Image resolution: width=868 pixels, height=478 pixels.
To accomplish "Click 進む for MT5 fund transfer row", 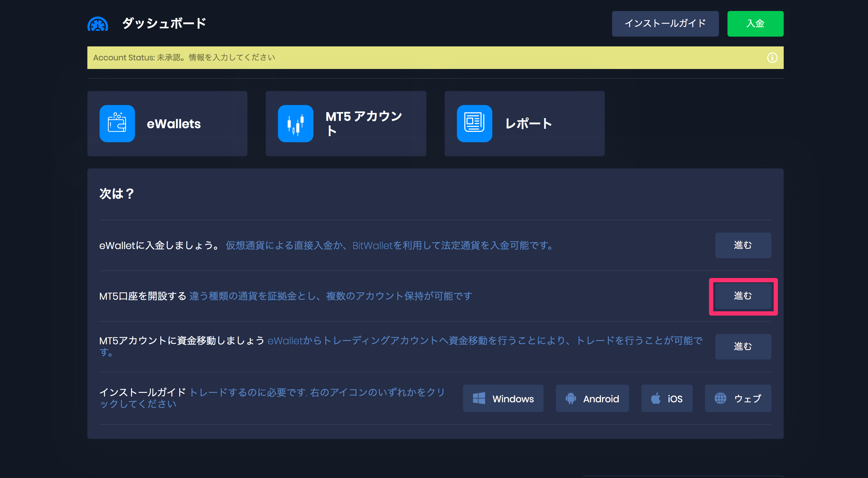I will (743, 347).
